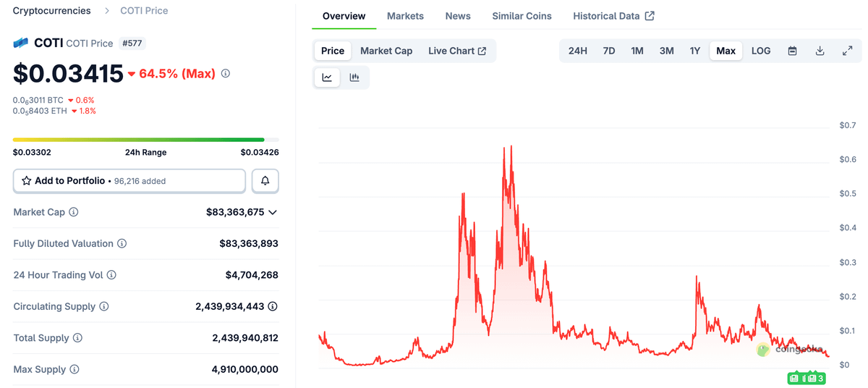Screen dimensions: 868x388
Task: Click the 64.5% (Max) change value
Action: 172,74
